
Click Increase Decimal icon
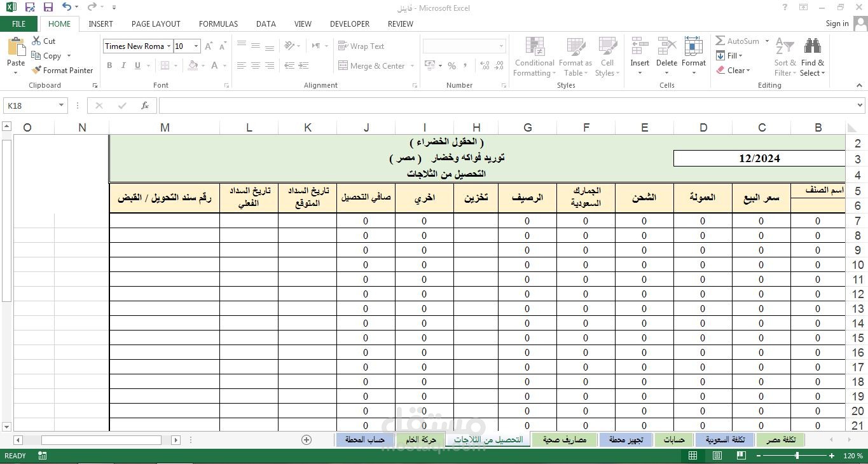click(x=483, y=65)
